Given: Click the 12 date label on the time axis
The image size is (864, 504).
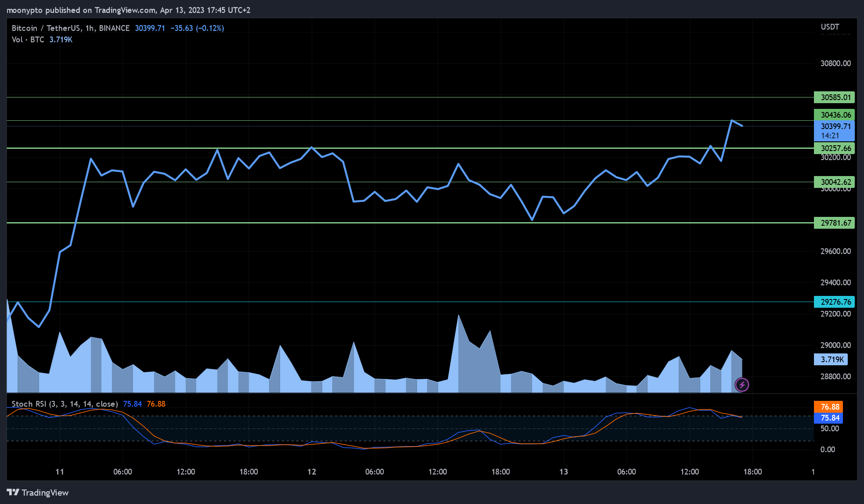Looking at the screenshot, I should point(312,472).
